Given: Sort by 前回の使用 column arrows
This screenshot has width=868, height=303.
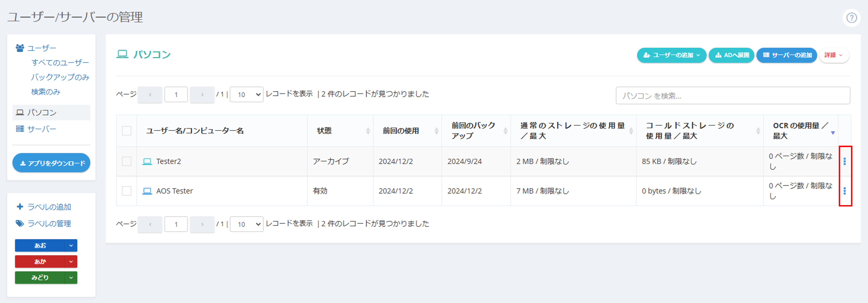Looking at the screenshot, I should (x=436, y=131).
